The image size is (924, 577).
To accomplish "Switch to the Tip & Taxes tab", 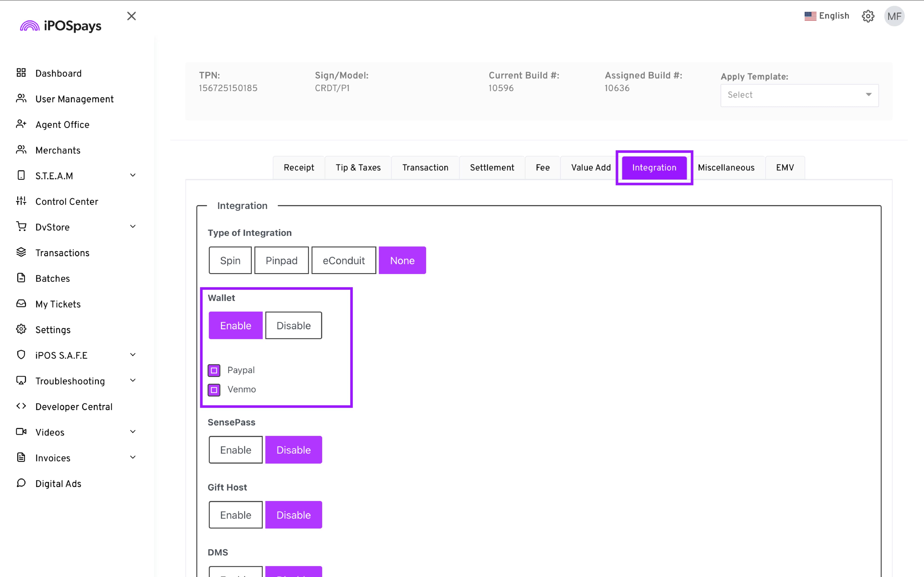I will click(358, 168).
